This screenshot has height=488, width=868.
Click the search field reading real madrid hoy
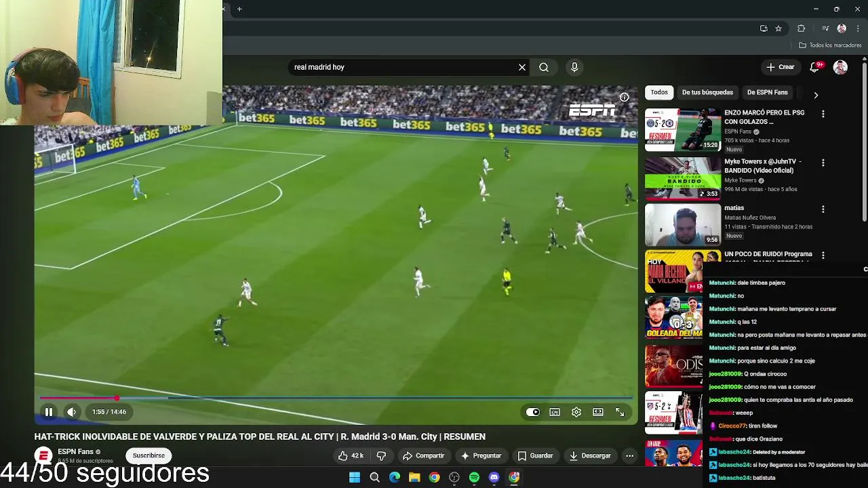(x=403, y=67)
